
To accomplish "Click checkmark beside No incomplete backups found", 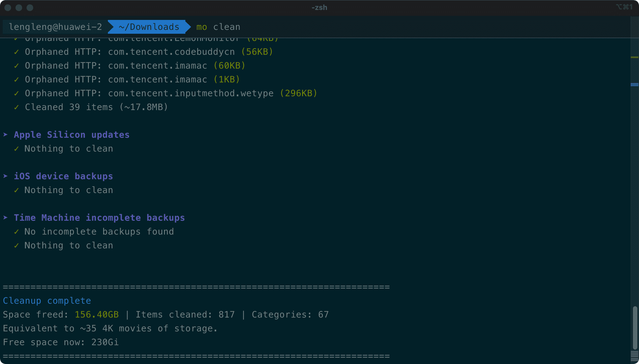I will (17, 232).
